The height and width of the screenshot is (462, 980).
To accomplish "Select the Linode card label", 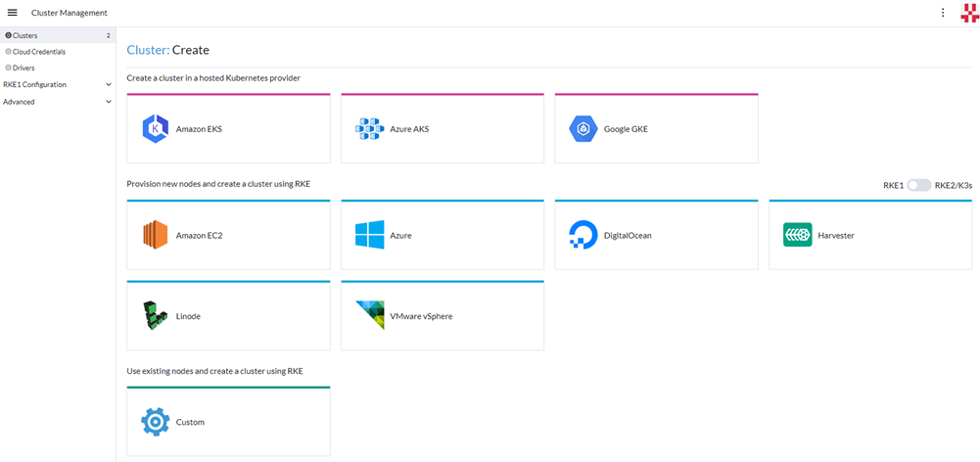I will point(188,316).
